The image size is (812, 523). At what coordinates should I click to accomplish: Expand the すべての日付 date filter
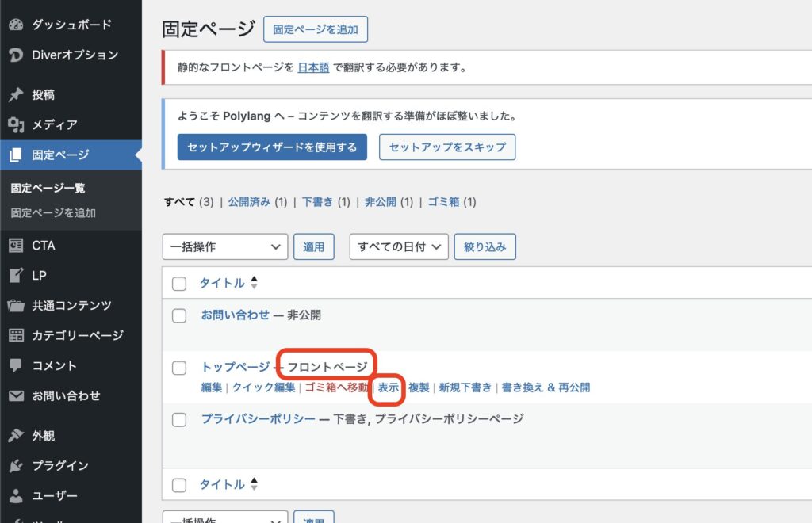coord(399,246)
